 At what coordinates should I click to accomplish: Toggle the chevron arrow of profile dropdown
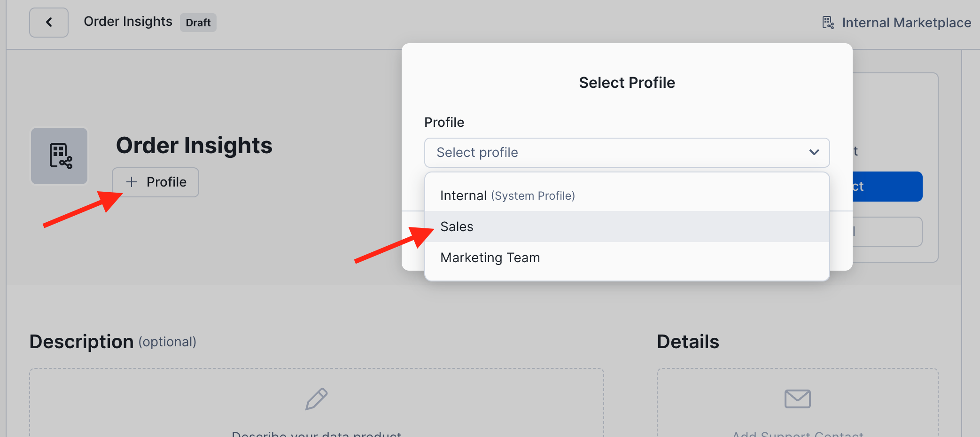814,152
